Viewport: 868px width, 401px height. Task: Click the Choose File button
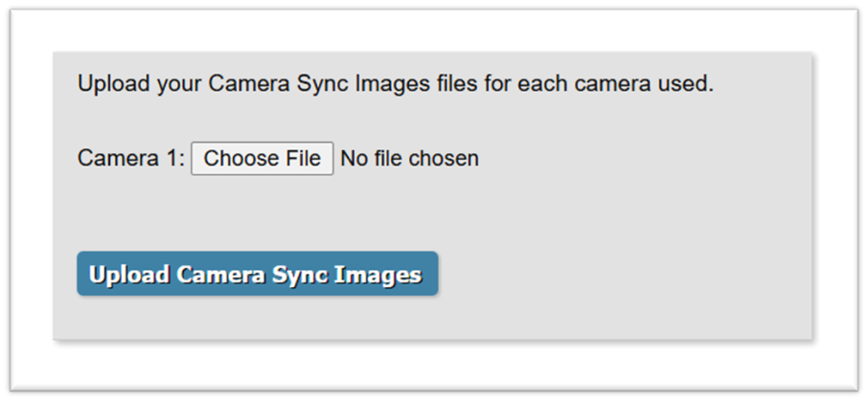coord(262,159)
